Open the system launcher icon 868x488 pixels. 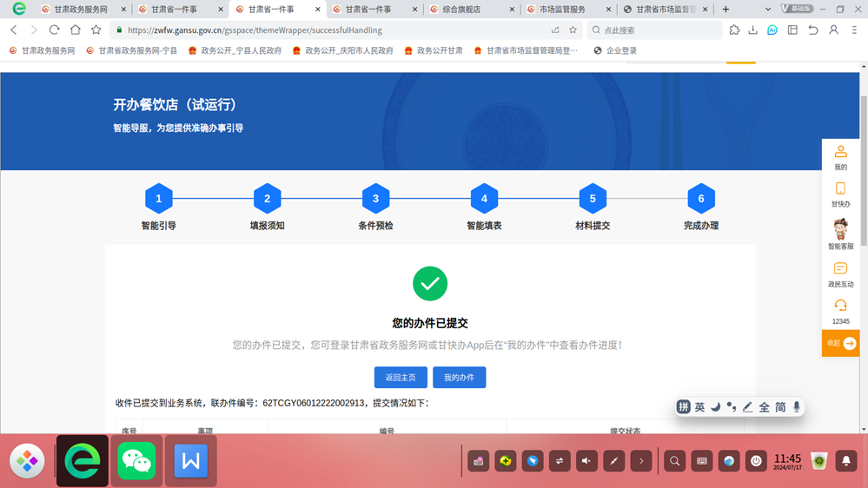[x=27, y=460]
